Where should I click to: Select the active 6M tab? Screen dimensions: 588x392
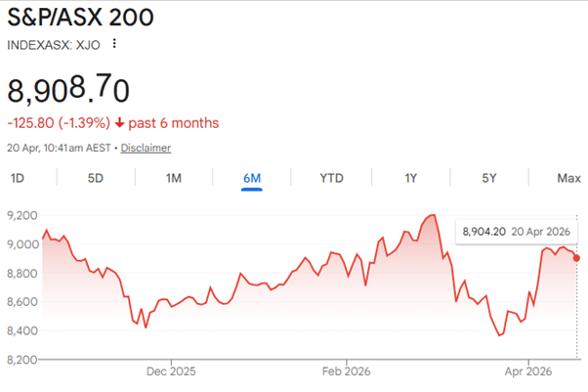pyautogui.click(x=252, y=178)
